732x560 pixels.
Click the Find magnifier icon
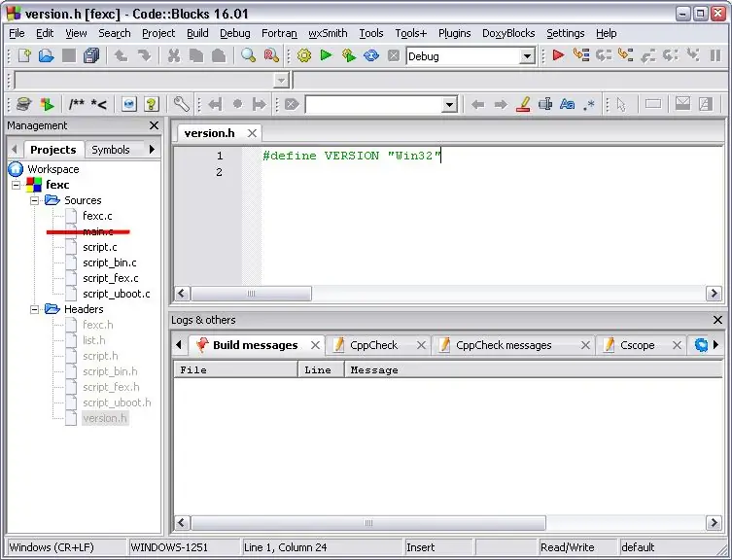pos(248,55)
